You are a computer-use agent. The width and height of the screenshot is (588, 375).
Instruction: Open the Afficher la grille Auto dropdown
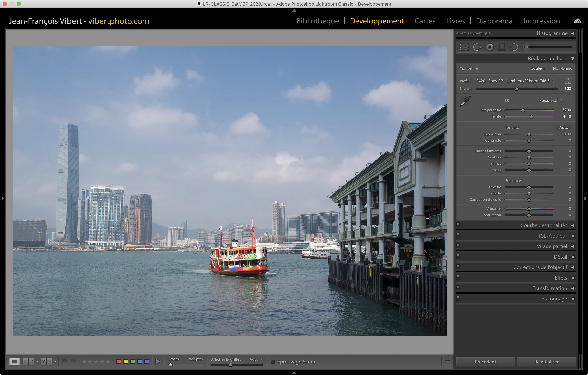pos(256,359)
